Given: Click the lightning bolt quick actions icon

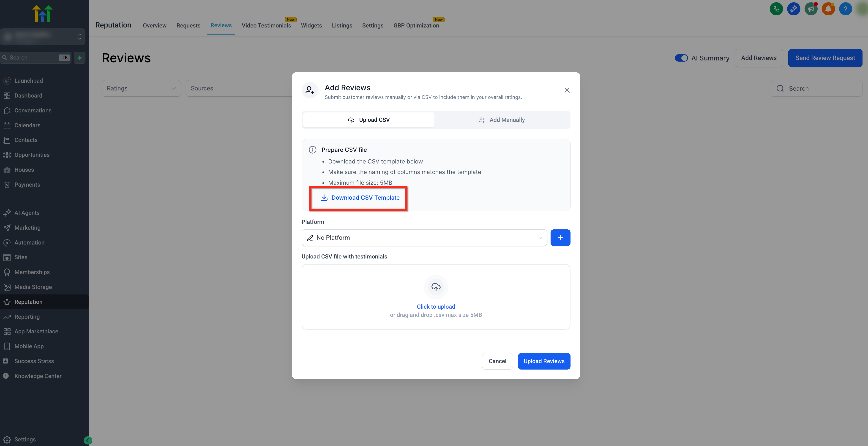Looking at the screenshot, I should pos(79,58).
